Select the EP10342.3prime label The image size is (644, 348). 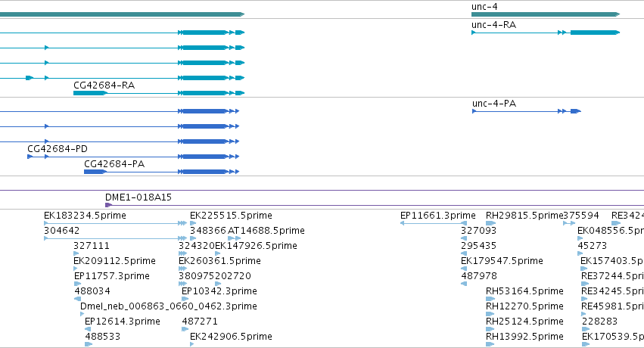click(219, 291)
